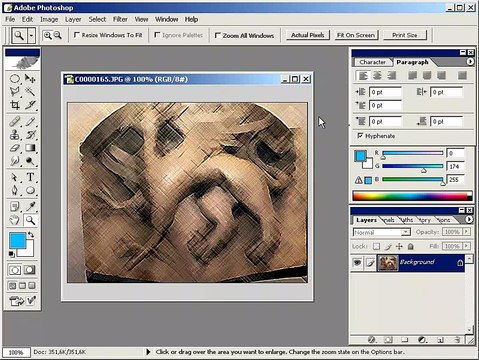Toggle lock transparent pixels

(x=376, y=246)
